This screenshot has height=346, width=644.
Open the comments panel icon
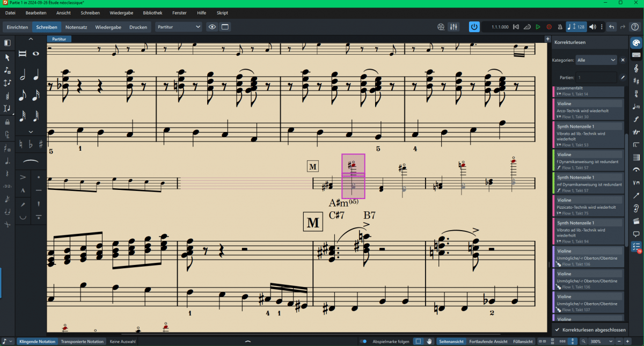636,234
